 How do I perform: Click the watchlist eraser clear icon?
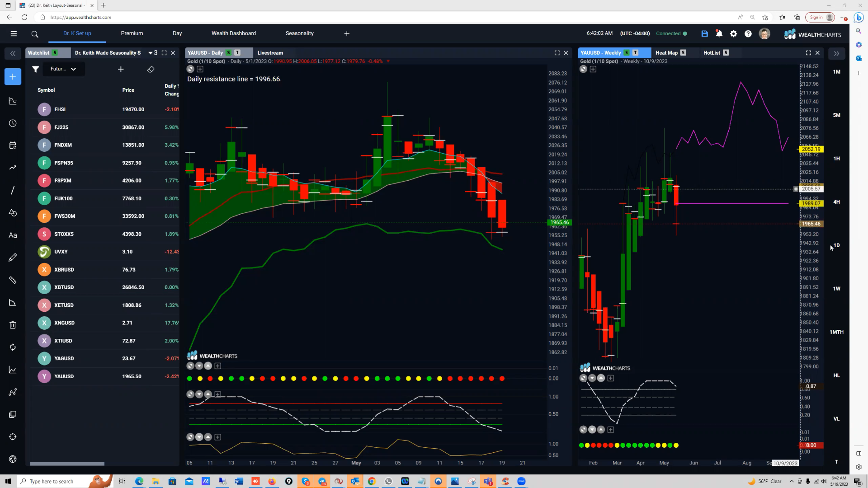151,69
